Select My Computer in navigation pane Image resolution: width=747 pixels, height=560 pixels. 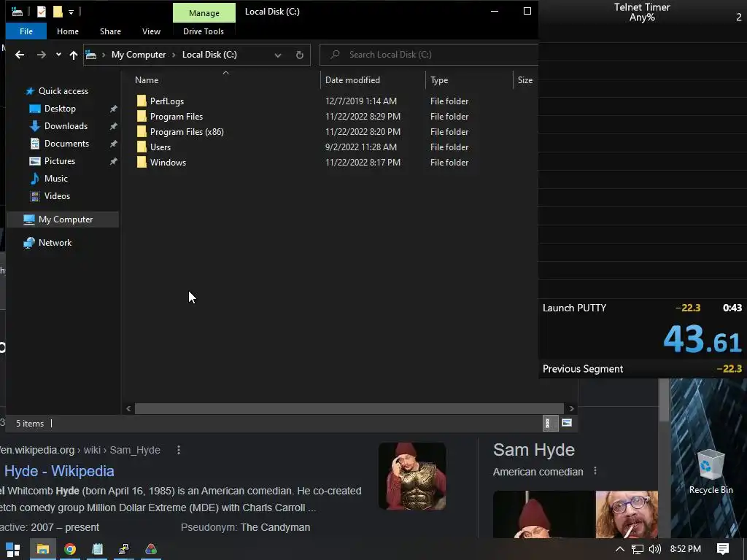click(66, 219)
